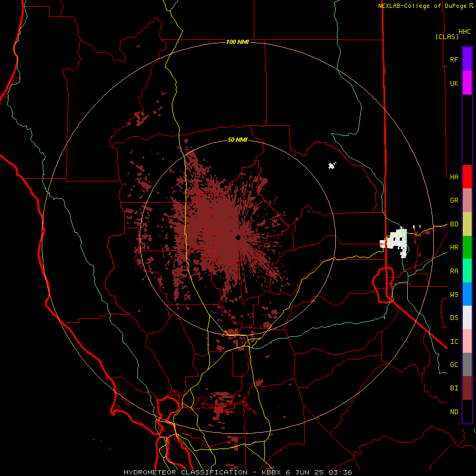This screenshot has width=476, height=476.
Task: Click the HR legend label
Action: tap(454, 248)
